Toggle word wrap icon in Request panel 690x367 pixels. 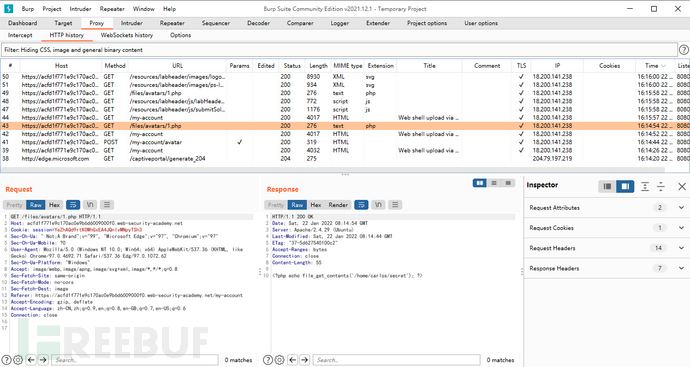click(x=73, y=205)
